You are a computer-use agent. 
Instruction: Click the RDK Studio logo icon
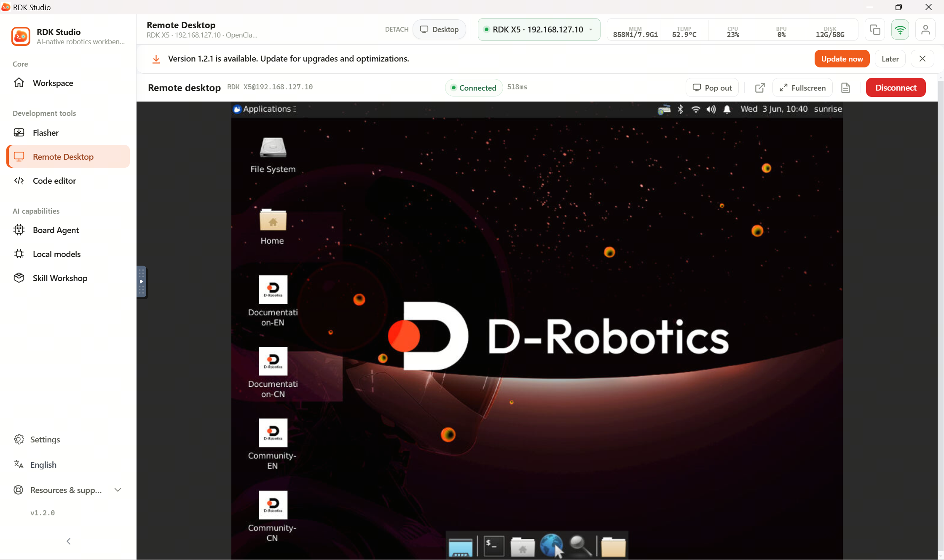[x=21, y=36]
